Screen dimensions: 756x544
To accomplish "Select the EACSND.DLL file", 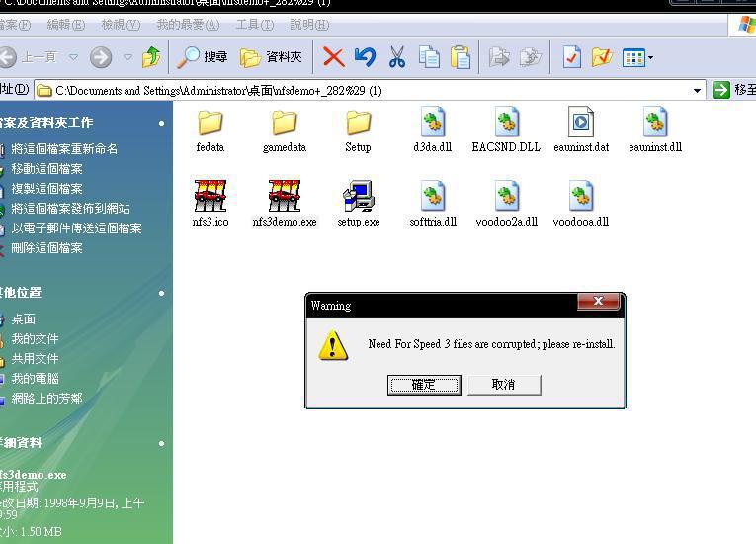I will coord(506,131).
